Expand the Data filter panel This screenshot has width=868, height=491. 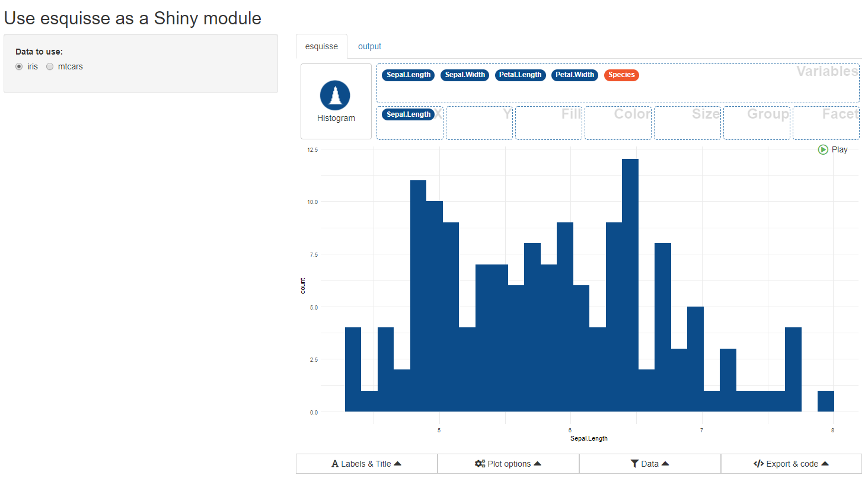coord(650,464)
